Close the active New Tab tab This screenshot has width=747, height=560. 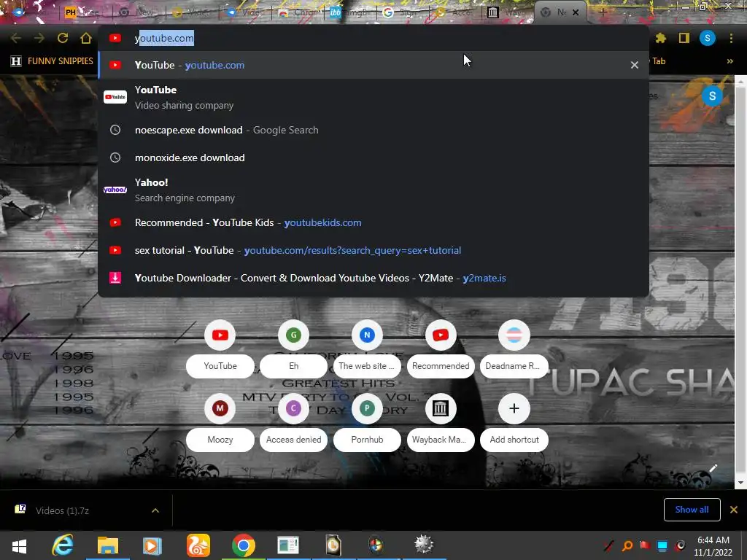576,12
